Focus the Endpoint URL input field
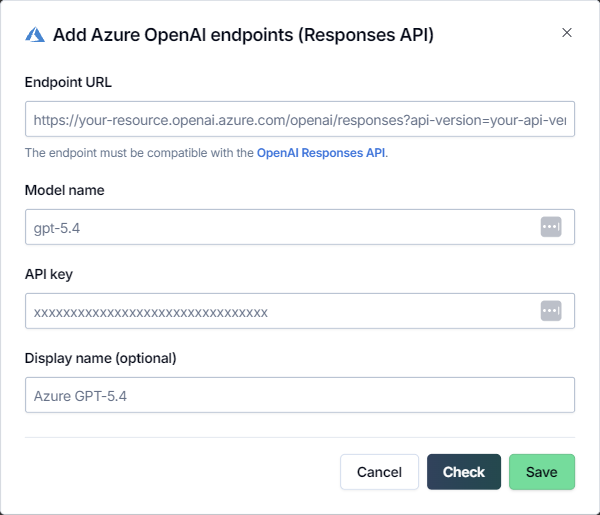Image resolution: width=600 pixels, height=515 pixels. pyautogui.click(x=300, y=119)
